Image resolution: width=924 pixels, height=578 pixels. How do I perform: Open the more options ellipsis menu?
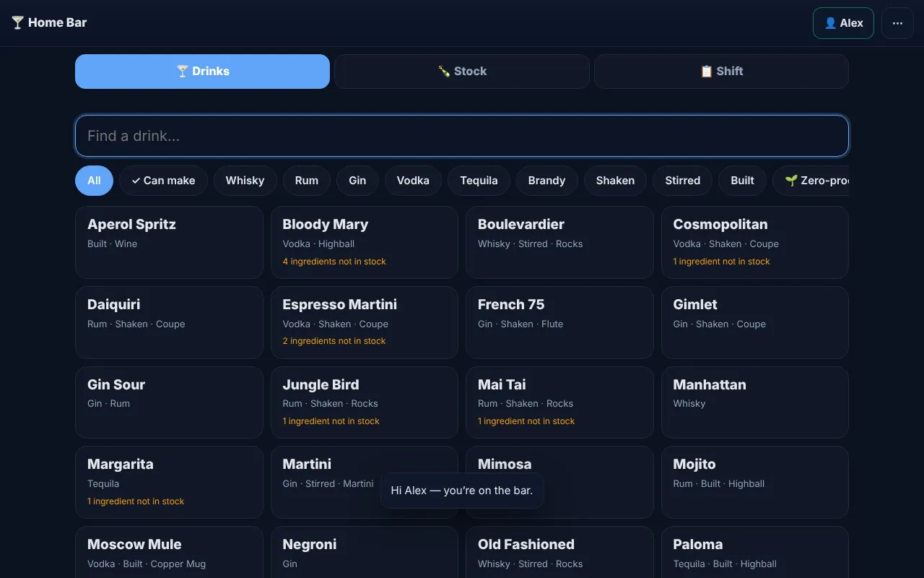click(897, 23)
